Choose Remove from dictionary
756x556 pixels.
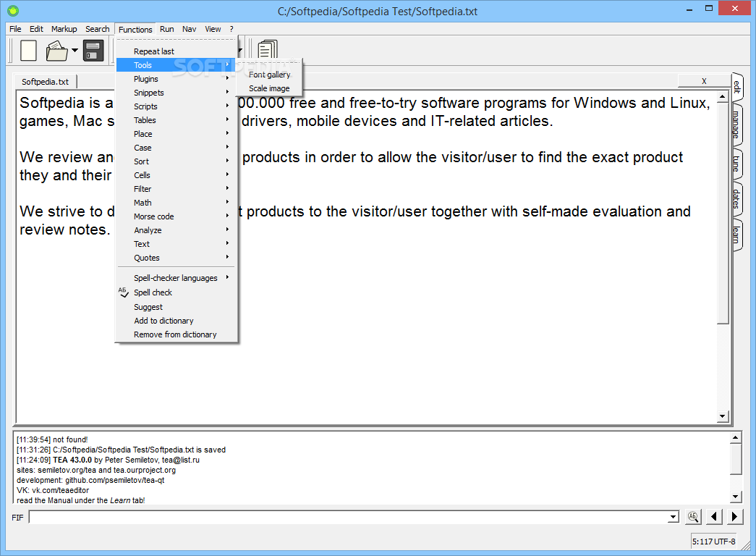177,334
